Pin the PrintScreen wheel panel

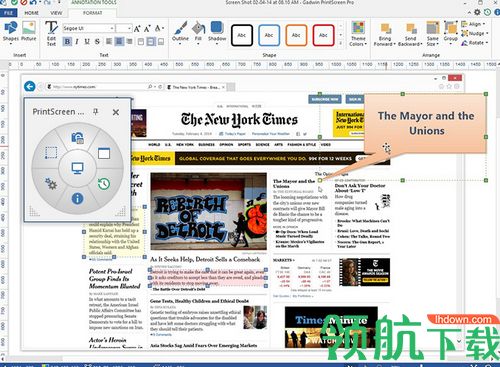(x=96, y=112)
